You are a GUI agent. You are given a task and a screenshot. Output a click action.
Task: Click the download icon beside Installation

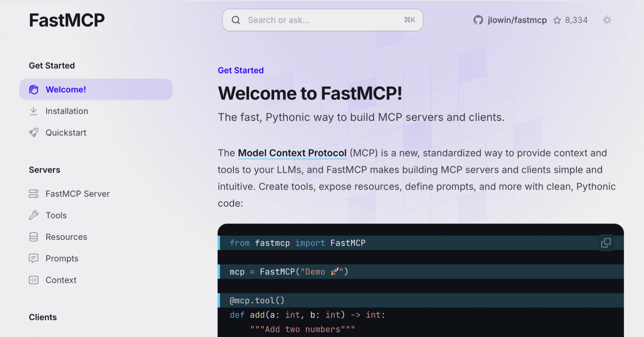34,111
